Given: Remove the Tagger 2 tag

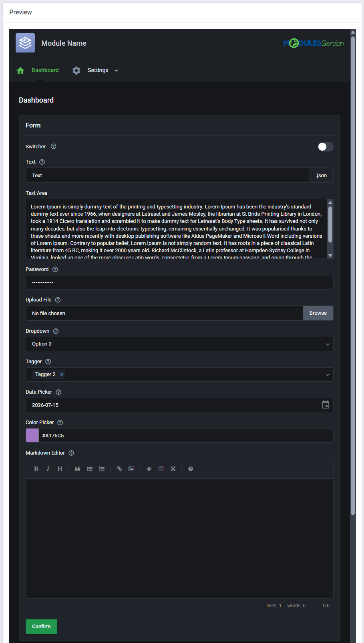Looking at the screenshot, I should [x=62, y=374].
